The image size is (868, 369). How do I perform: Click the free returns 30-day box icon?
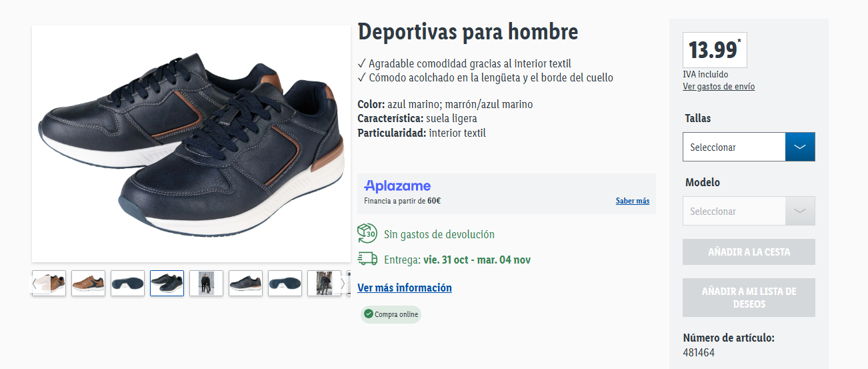coord(367,234)
